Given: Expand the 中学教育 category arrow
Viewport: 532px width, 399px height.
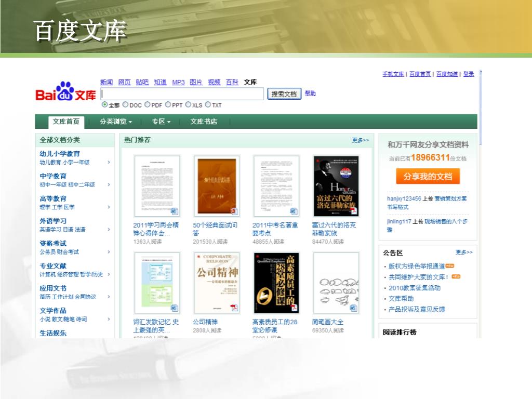Looking at the screenshot, I should (x=109, y=184).
